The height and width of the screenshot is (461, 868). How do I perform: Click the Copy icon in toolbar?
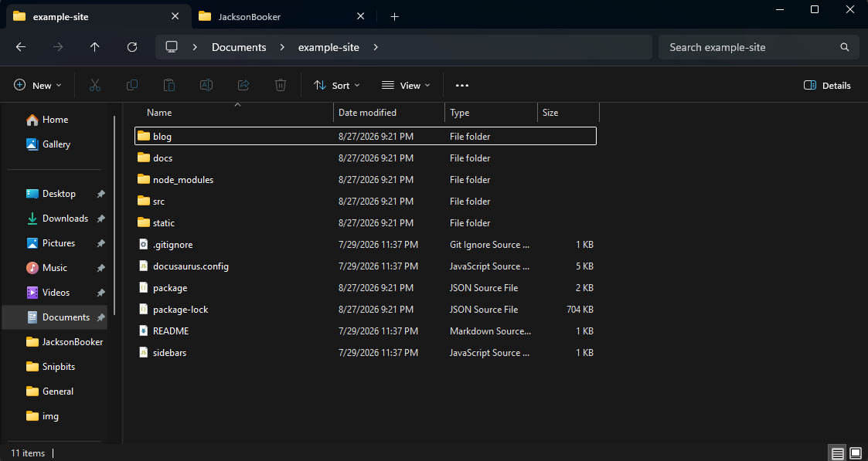pos(131,85)
